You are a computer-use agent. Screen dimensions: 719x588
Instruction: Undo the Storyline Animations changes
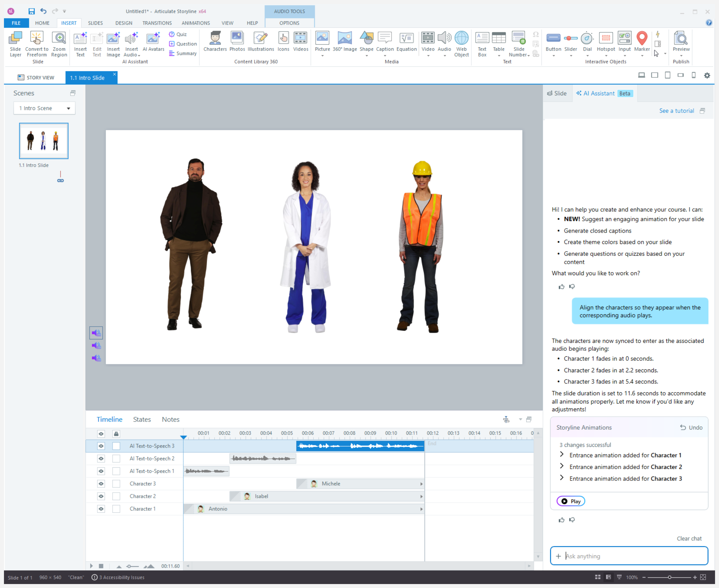[691, 428]
